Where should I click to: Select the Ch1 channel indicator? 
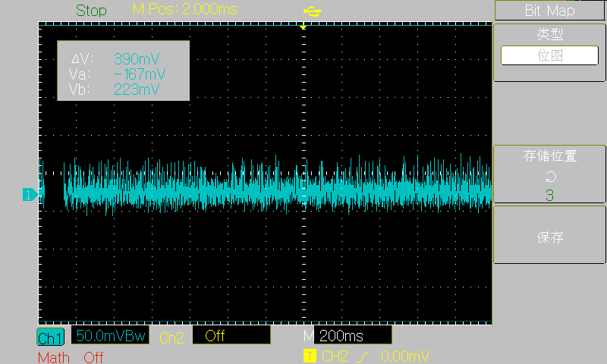[50, 337]
